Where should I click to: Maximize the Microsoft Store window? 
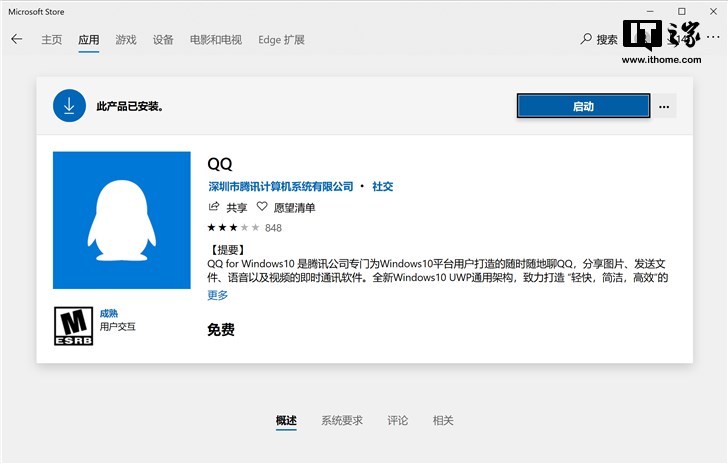(x=682, y=11)
